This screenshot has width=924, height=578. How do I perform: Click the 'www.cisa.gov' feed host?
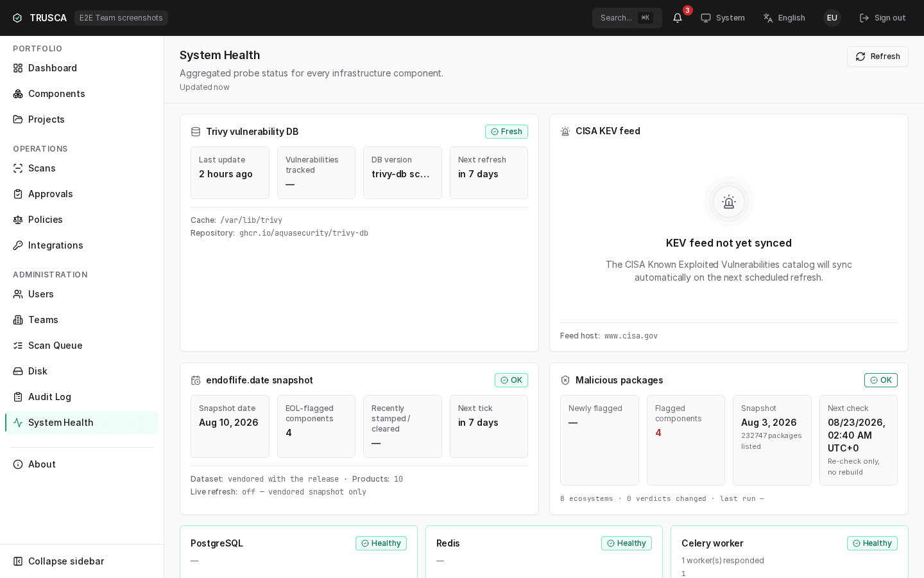tap(631, 336)
